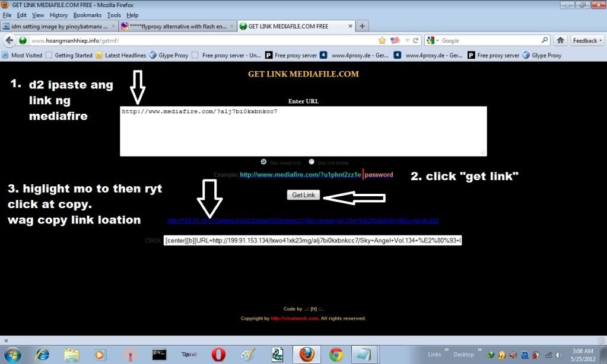607x364 pixels.
Task: Reload the page using the refresh icon
Action: [416, 40]
